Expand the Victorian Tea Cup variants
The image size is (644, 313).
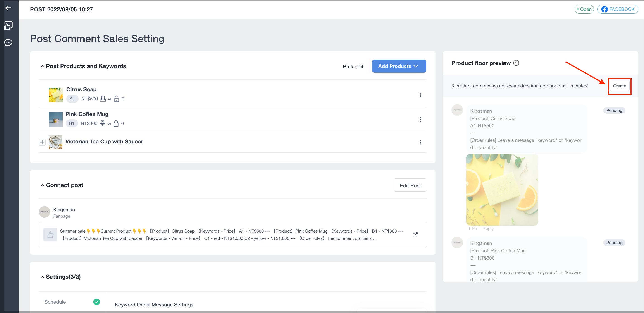pyautogui.click(x=42, y=142)
